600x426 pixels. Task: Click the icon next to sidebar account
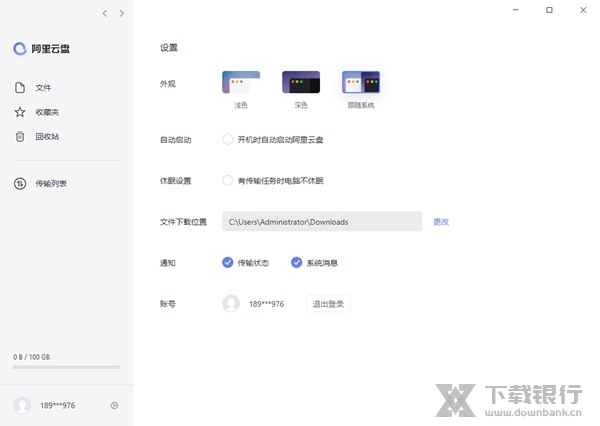[x=114, y=405]
